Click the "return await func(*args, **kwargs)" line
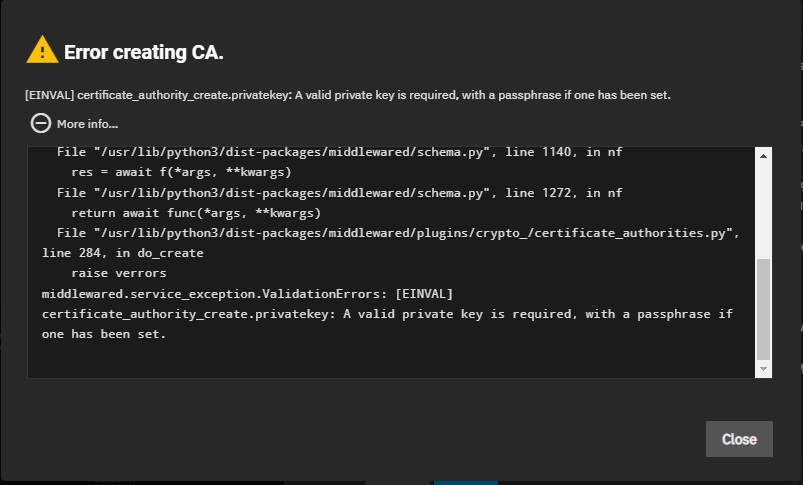 point(195,213)
